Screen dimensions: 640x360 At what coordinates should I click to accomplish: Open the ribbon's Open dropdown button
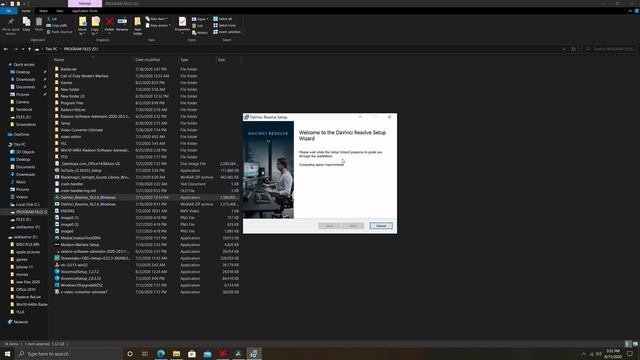(x=200, y=19)
